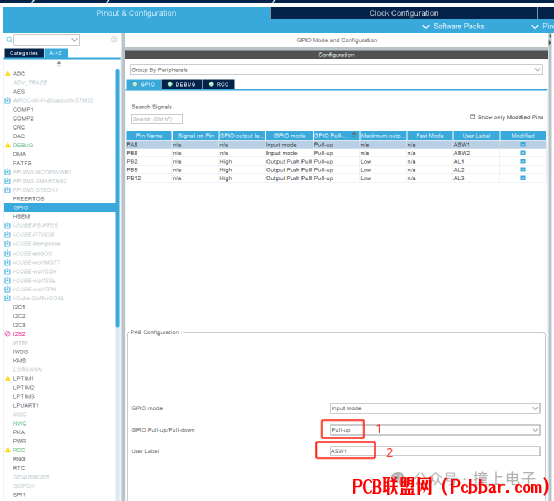Toggle the Modified checkbox for PA8
Viewport: 554px width, 501px height.
523,145
